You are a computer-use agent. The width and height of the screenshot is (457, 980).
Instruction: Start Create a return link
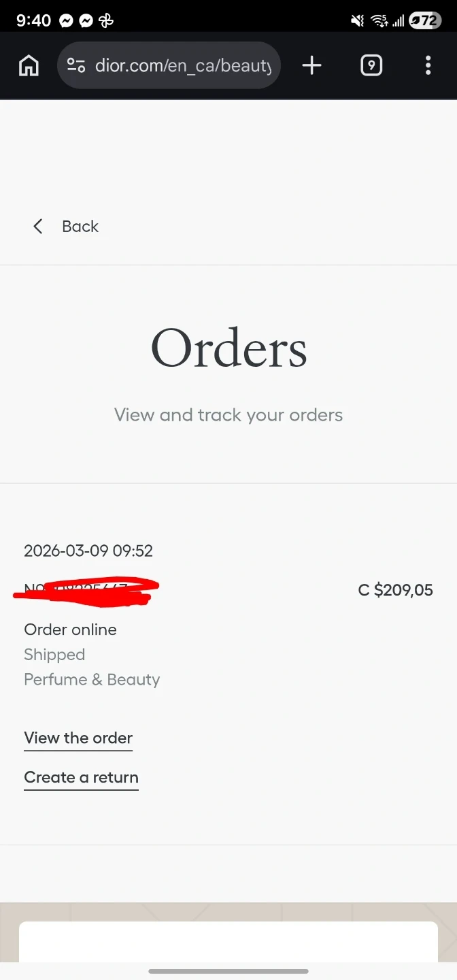(81, 778)
